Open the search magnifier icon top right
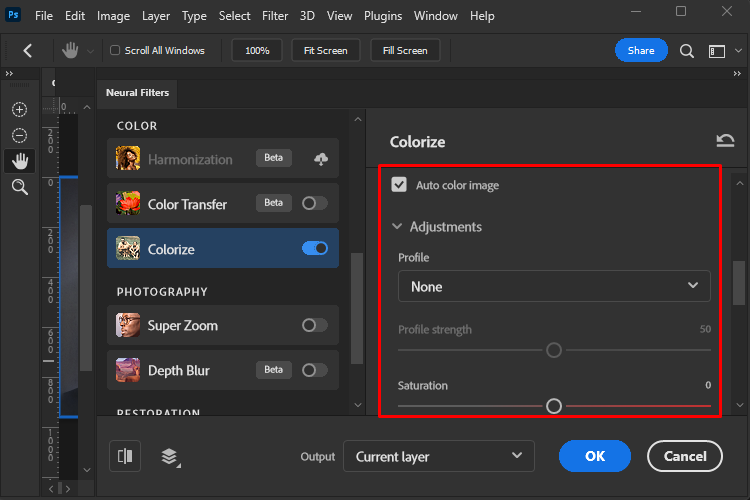Image resolution: width=750 pixels, height=500 pixels. pos(687,51)
